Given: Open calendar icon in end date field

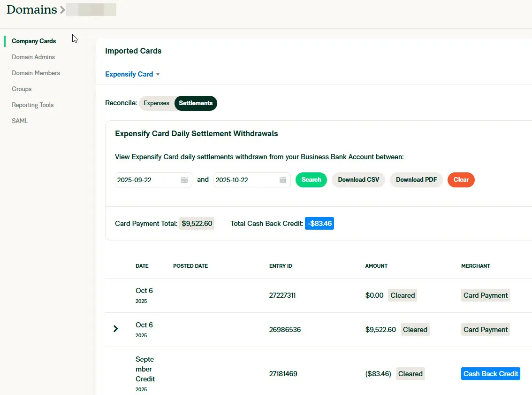Looking at the screenshot, I should [283, 180].
